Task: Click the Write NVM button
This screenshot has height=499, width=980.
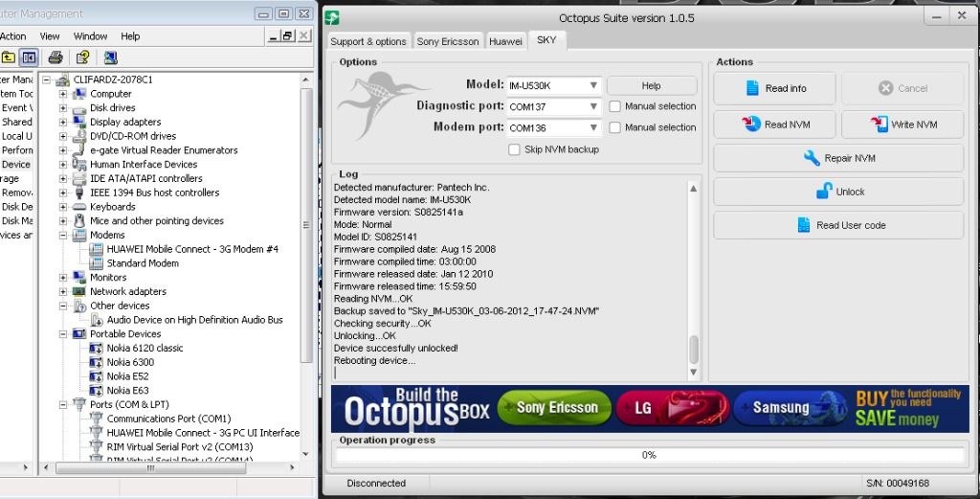Action: point(902,125)
